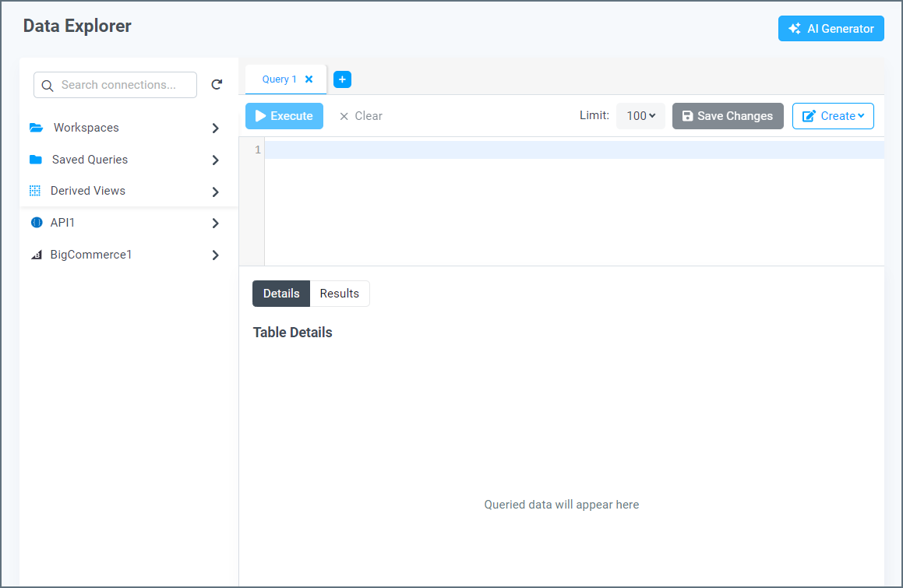The width and height of the screenshot is (903, 588).
Task: Expand the Saved Queries chevron
Action: click(215, 160)
